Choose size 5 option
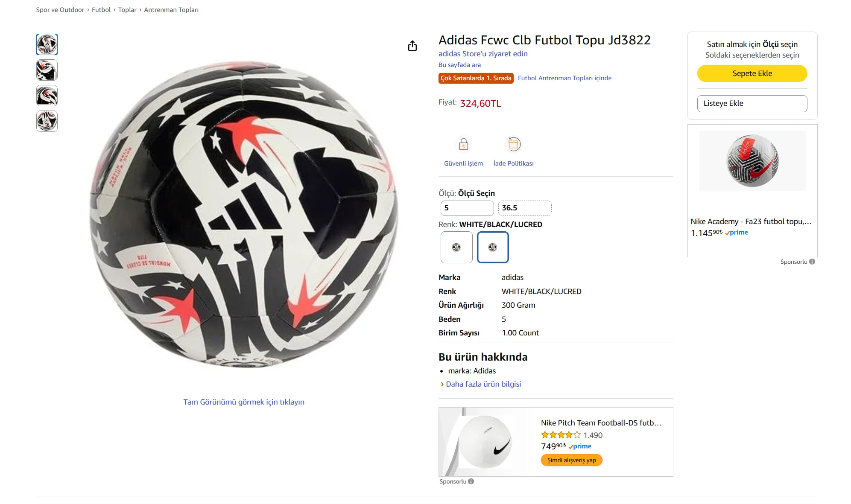Image resolution: width=851 pixels, height=504 pixels. point(467,208)
